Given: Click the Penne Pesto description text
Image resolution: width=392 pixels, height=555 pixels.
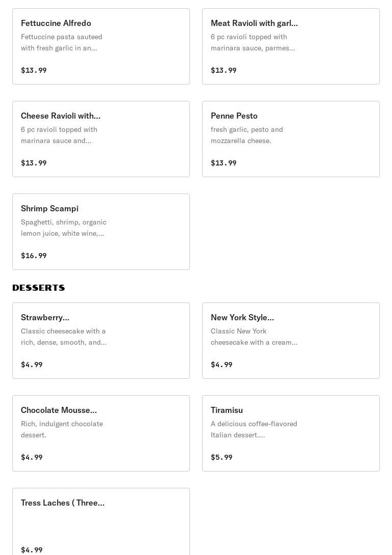Looking at the screenshot, I should tap(247, 135).
